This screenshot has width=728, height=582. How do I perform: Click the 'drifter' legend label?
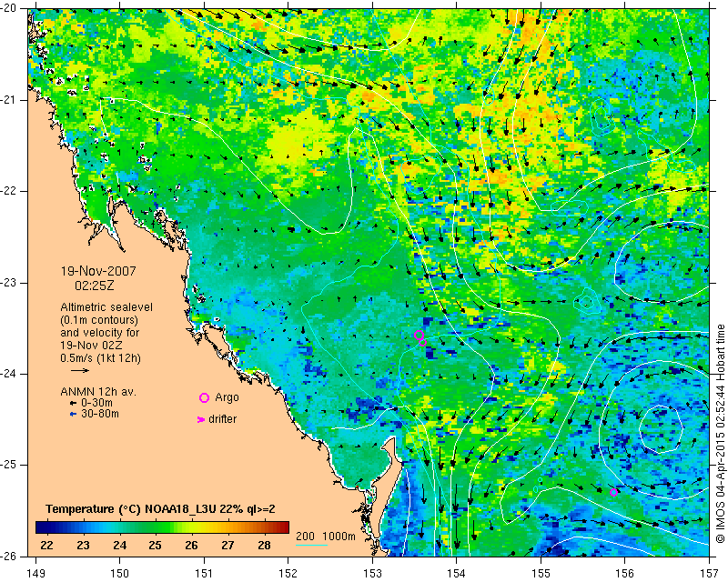tap(222, 419)
